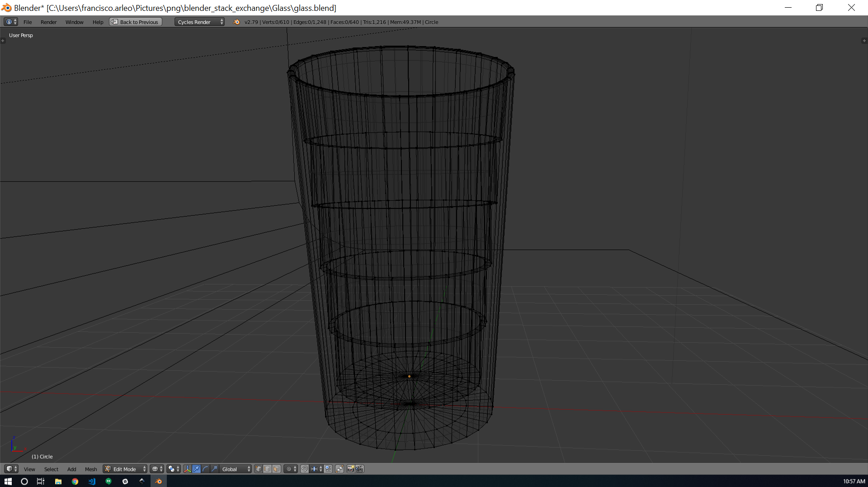Open the viewport shading dropdown
868x487 pixels.
pyautogui.click(x=157, y=469)
